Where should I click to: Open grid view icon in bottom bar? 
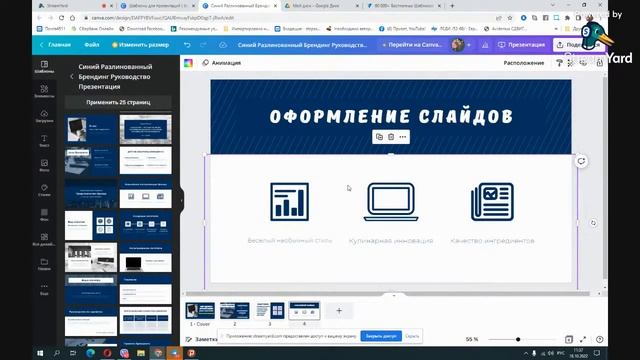point(569,339)
